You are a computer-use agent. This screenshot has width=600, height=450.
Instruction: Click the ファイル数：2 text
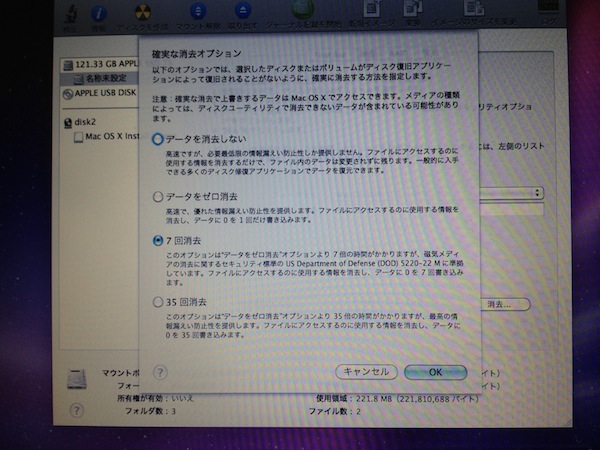tap(334, 412)
